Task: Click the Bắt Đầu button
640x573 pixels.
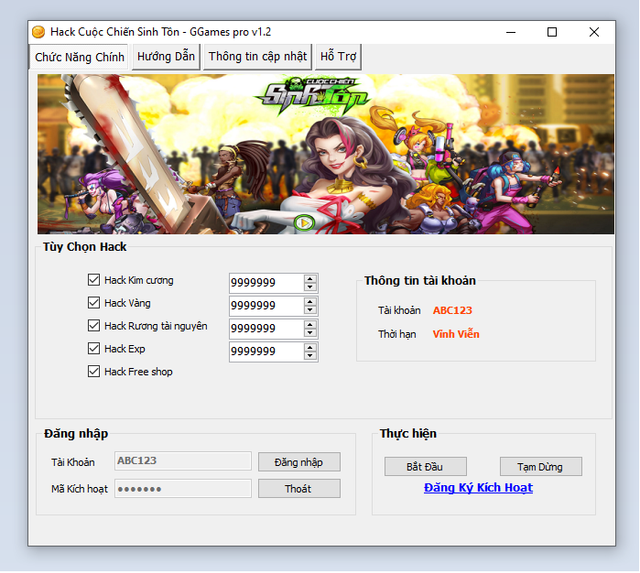Action: tap(426, 467)
